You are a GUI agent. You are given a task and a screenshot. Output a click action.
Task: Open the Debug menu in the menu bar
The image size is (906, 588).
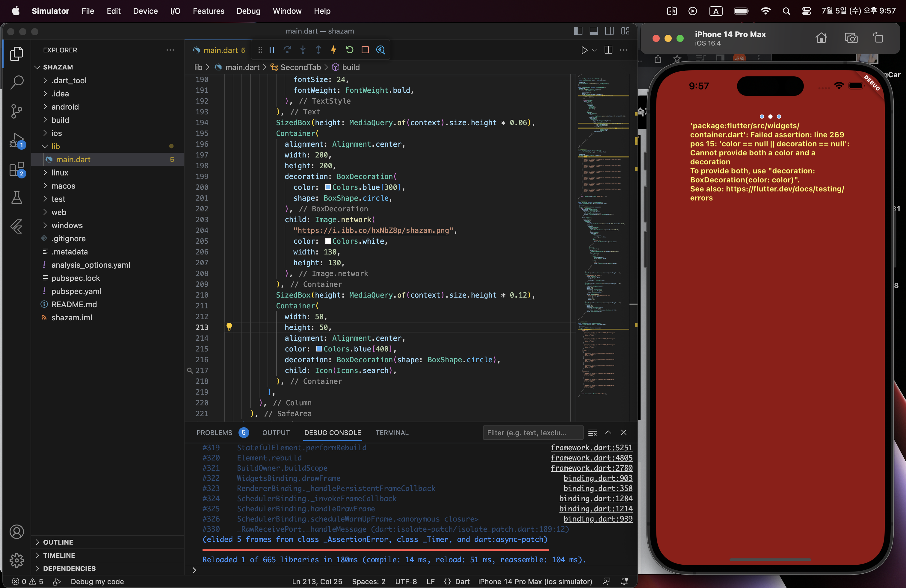tap(249, 11)
